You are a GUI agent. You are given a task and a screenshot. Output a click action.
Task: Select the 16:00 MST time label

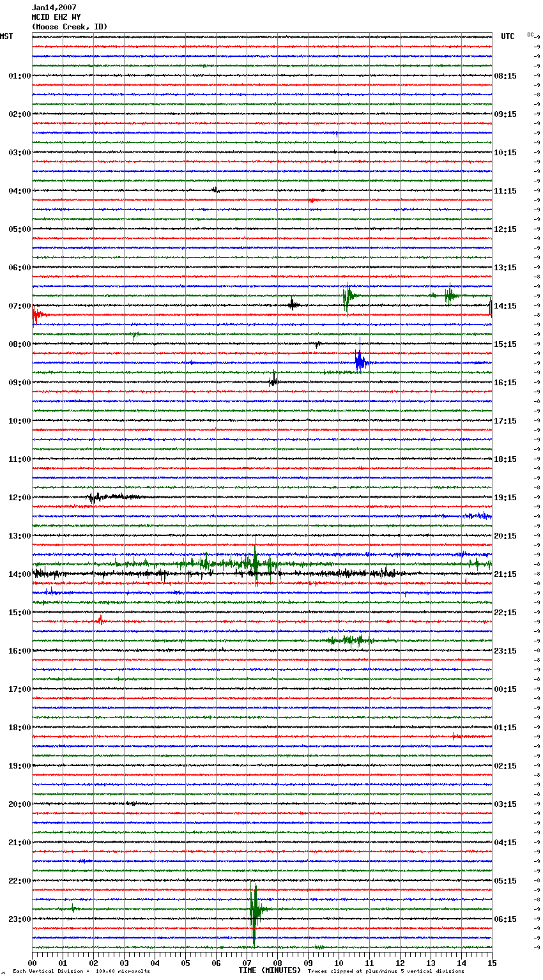coord(20,651)
